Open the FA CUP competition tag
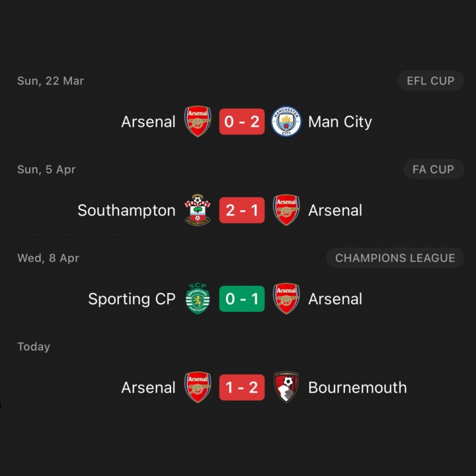The width and height of the screenshot is (476, 476). pyautogui.click(x=433, y=169)
